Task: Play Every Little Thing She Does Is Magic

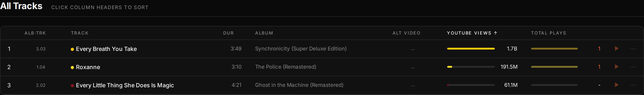Action: pyautogui.click(x=617, y=85)
